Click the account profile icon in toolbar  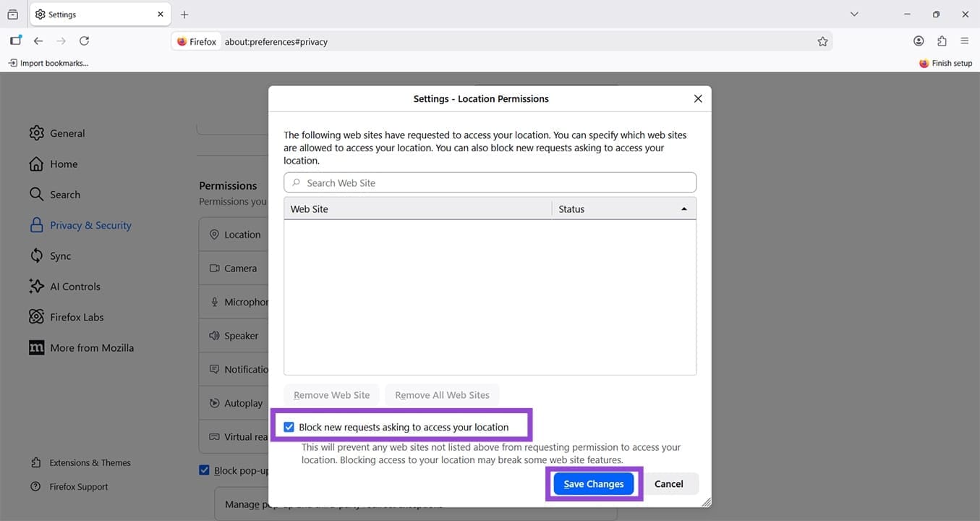click(x=919, y=41)
